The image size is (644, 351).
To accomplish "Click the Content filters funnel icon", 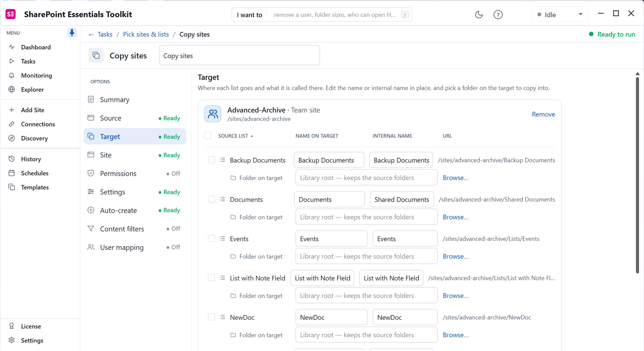I will coord(91,228).
